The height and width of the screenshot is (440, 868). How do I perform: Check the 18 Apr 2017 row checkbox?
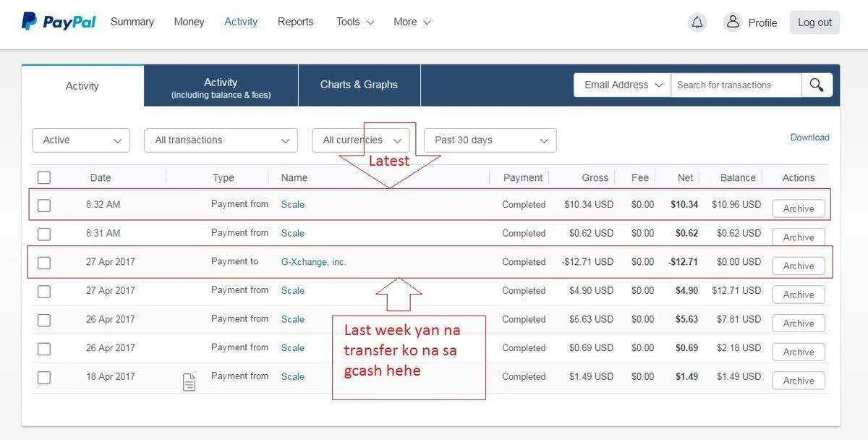point(44,377)
